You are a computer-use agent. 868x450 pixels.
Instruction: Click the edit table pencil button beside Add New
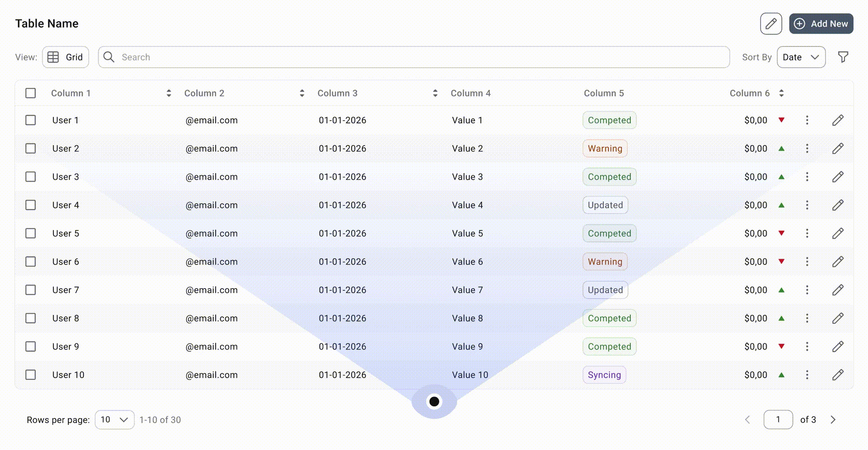pos(771,23)
